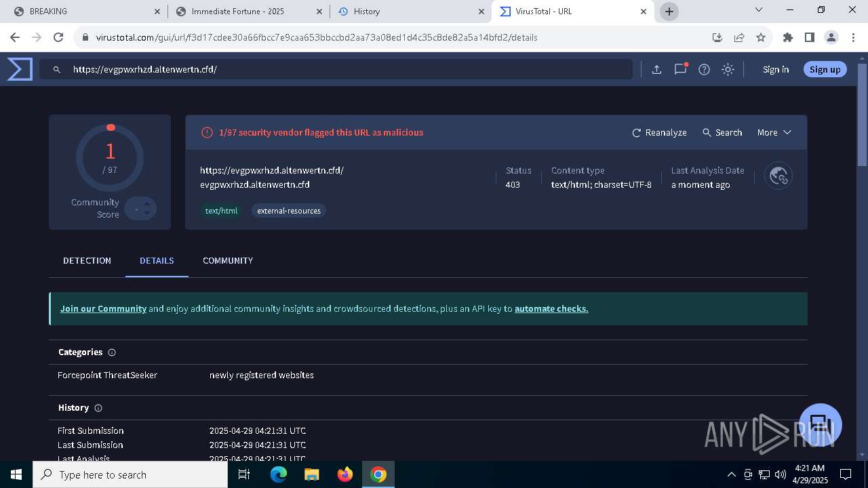Open the COMMUNITY tab
This screenshot has height=488, width=868.
coord(228,261)
